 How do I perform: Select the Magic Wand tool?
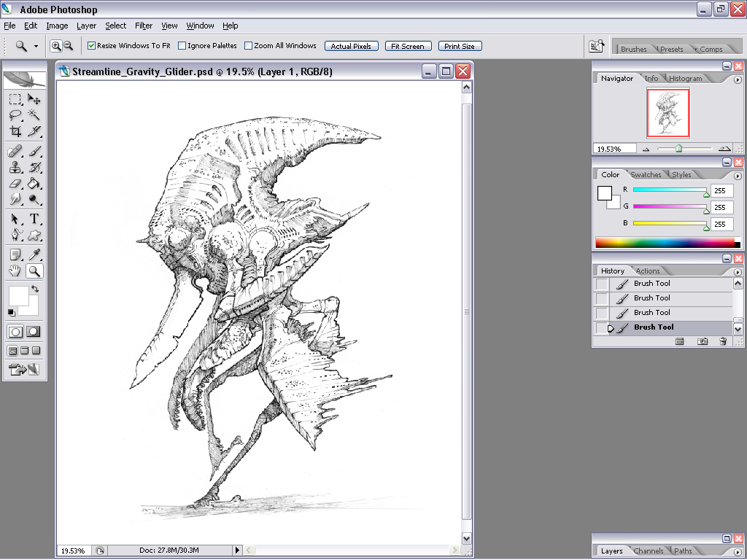(x=34, y=114)
